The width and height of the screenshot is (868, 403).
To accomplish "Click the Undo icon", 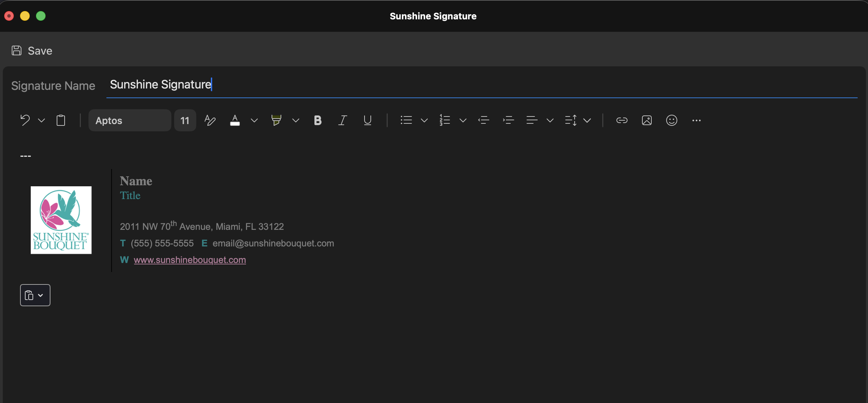I will pyautogui.click(x=25, y=120).
